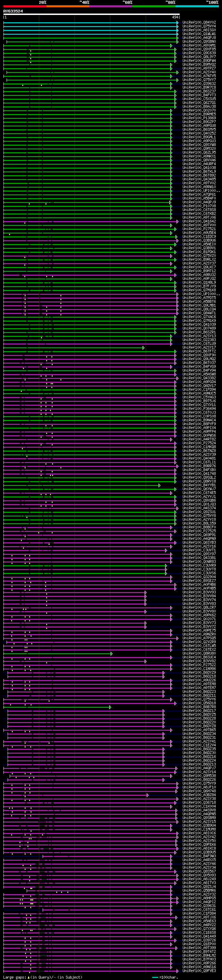Screen dimensions: 222x980
Task: Select the UniRef100_Q5BMR6 hit label
Action: pos(199,890)
